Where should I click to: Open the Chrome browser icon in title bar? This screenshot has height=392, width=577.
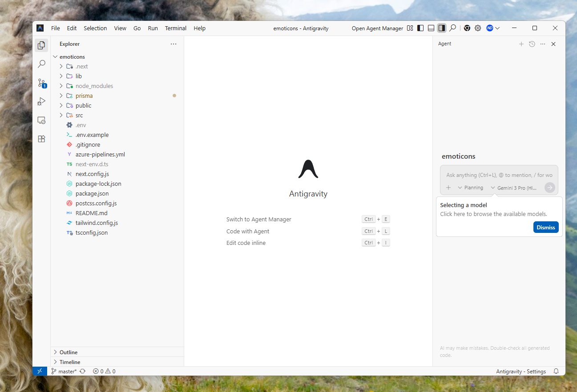click(x=467, y=28)
